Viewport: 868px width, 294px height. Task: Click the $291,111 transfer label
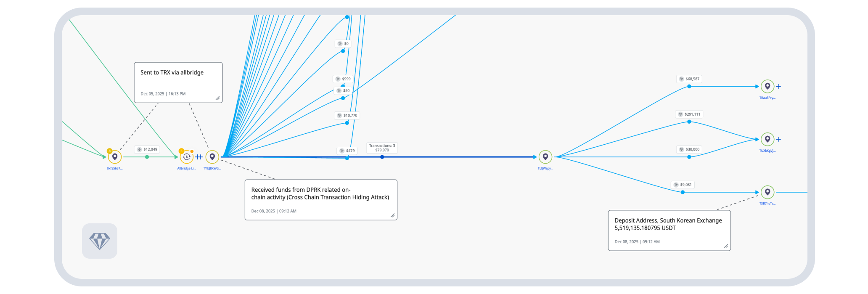tap(689, 114)
